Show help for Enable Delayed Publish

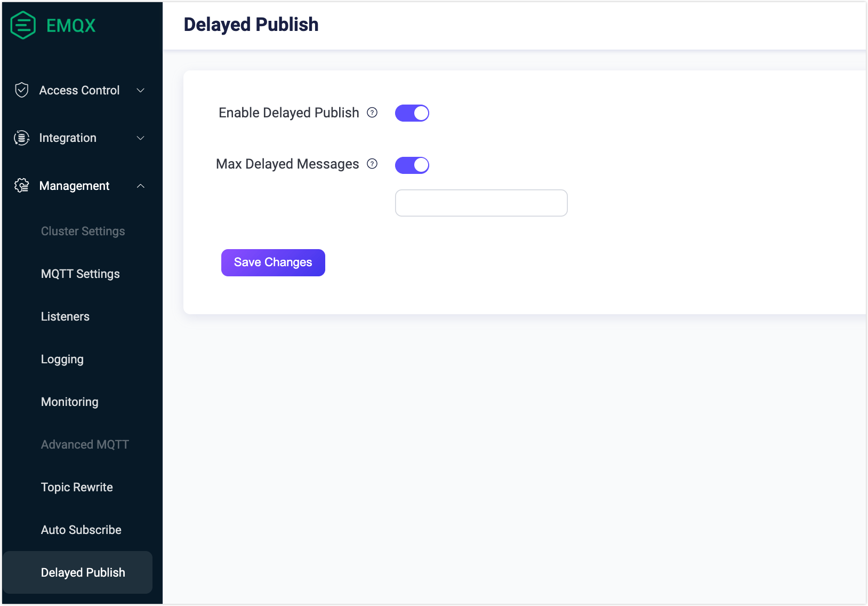(x=372, y=113)
